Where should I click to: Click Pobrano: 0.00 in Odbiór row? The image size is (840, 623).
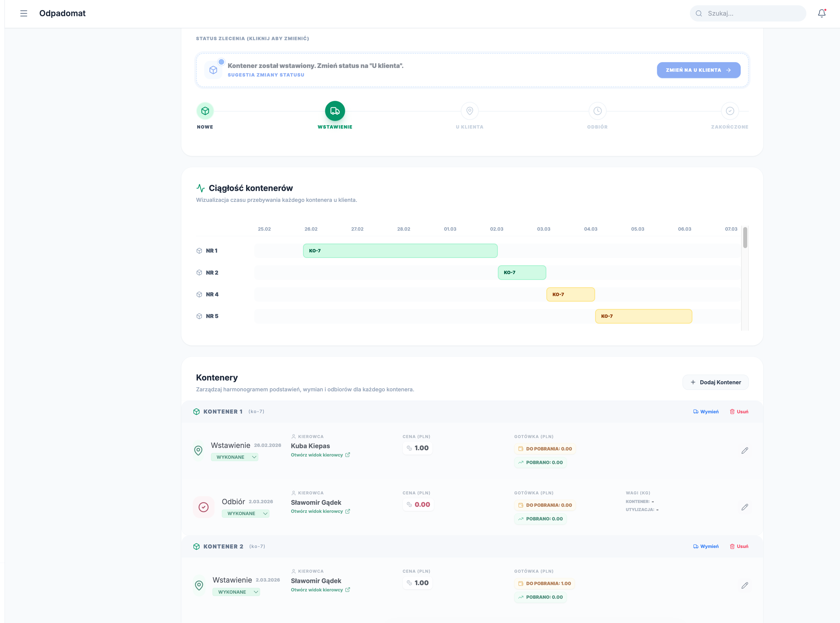tap(541, 519)
